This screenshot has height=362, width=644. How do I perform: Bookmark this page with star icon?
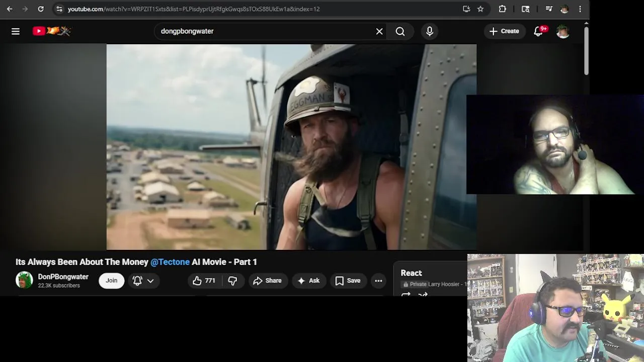tap(480, 9)
